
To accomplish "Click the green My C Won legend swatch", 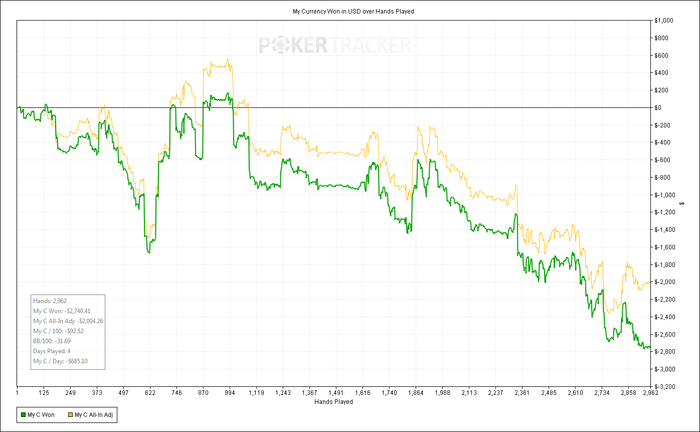I will tap(23, 415).
